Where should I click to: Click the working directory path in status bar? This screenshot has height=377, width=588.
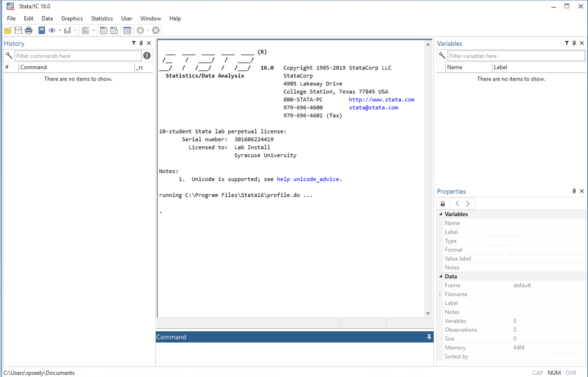[39, 373]
